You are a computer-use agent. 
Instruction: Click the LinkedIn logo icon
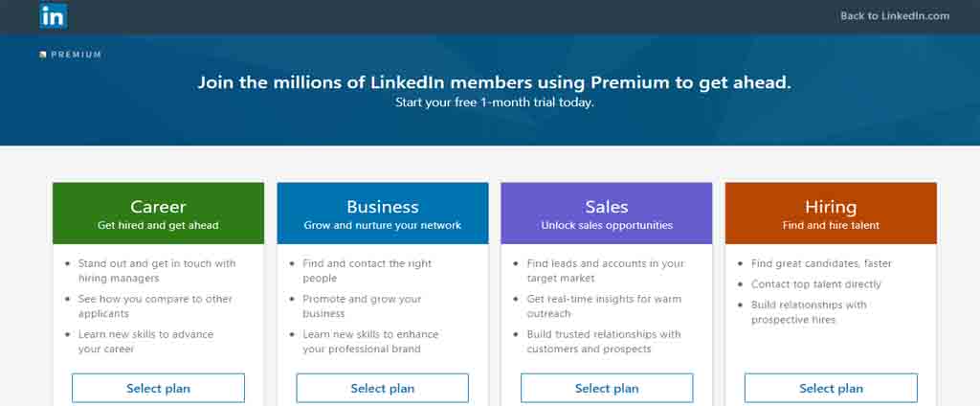54,15
